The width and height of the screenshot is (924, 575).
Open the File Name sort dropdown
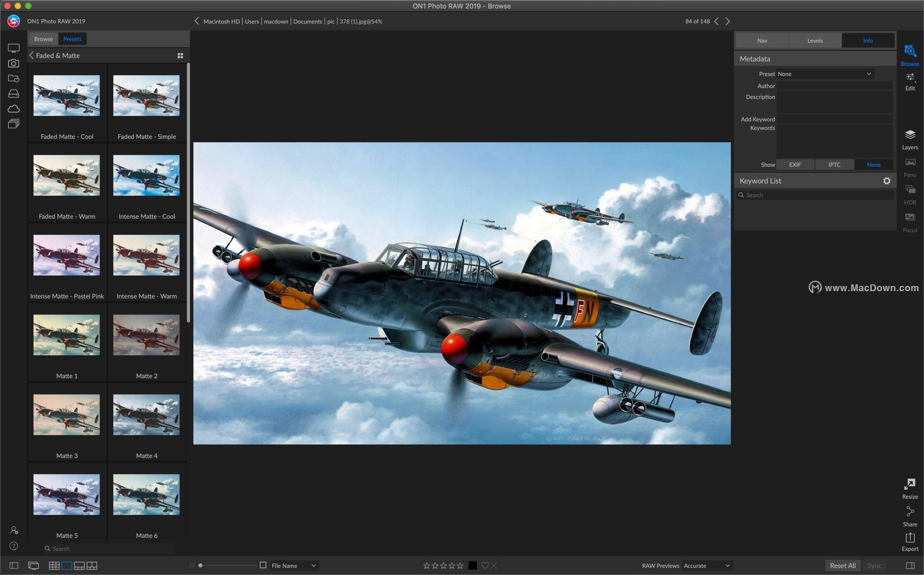(x=294, y=566)
